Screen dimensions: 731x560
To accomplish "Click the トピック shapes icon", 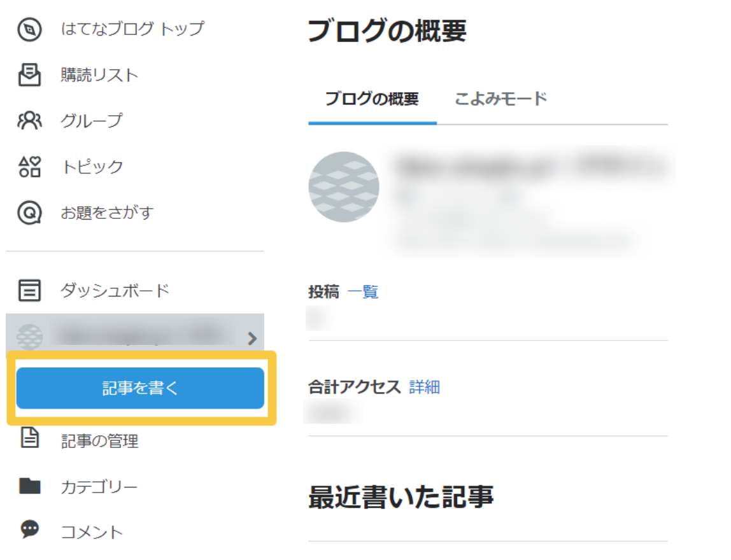I will (29, 167).
